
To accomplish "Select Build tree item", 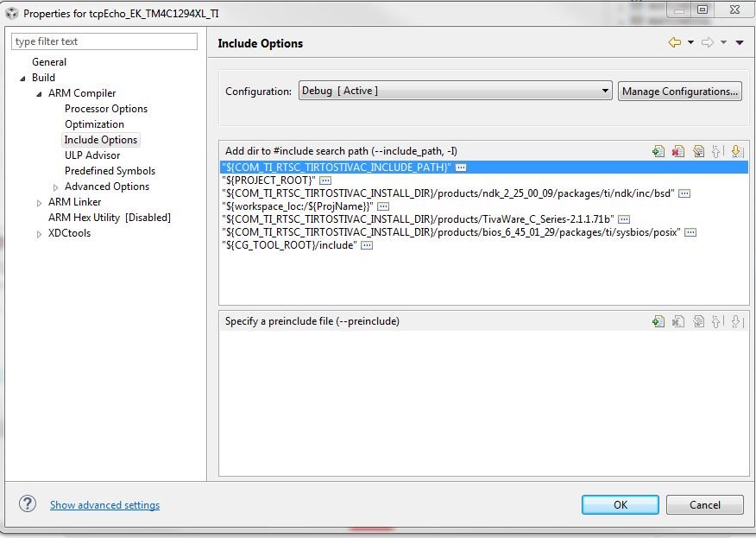I will [43, 77].
